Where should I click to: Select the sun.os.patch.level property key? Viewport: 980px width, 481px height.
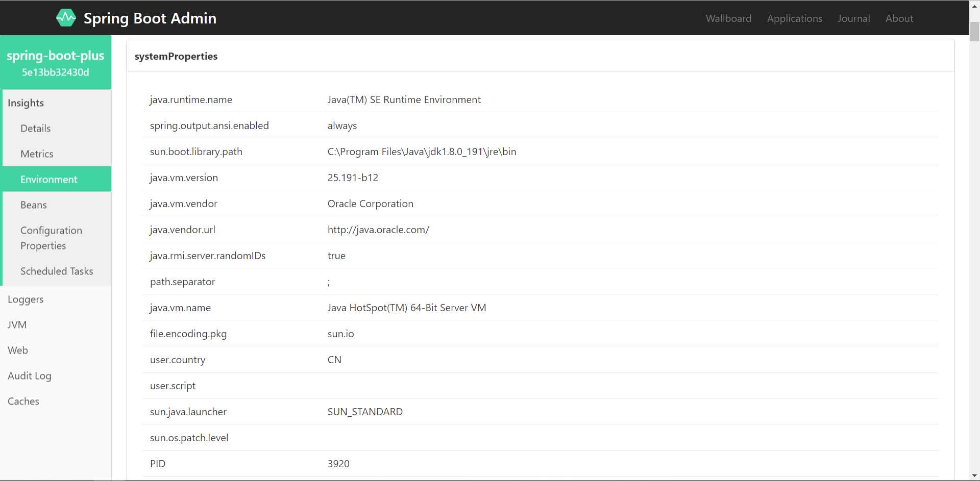[189, 438]
